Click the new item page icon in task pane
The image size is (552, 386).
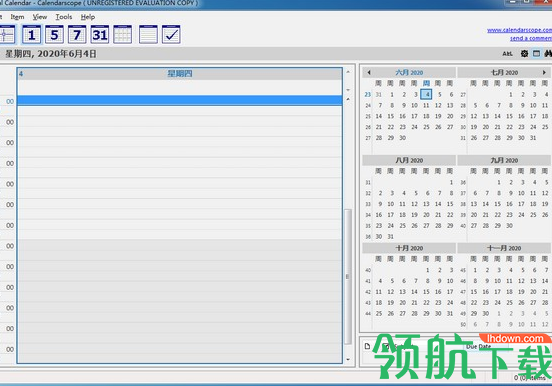[367, 346]
